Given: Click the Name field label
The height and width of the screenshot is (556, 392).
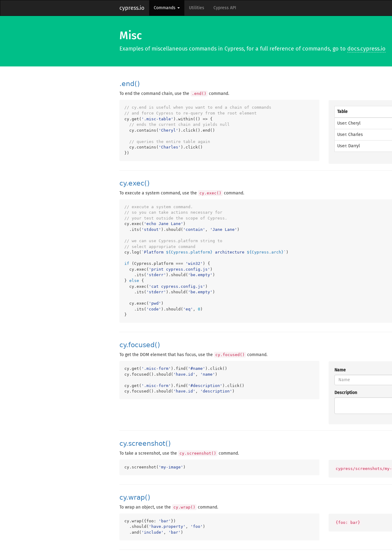Looking at the screenshot, I should (340, 370).
